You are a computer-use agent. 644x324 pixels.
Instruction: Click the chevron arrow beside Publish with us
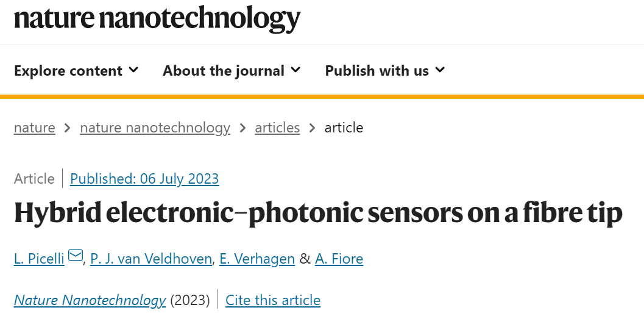(x=440, y=70)
